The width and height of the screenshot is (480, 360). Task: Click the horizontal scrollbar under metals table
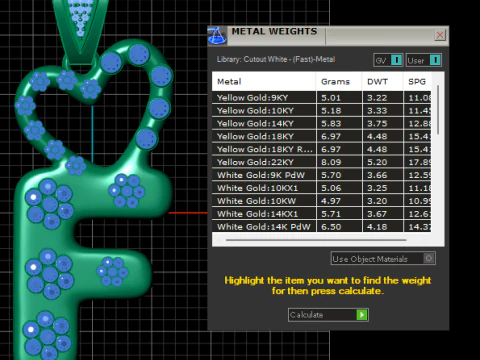point(316,240)
